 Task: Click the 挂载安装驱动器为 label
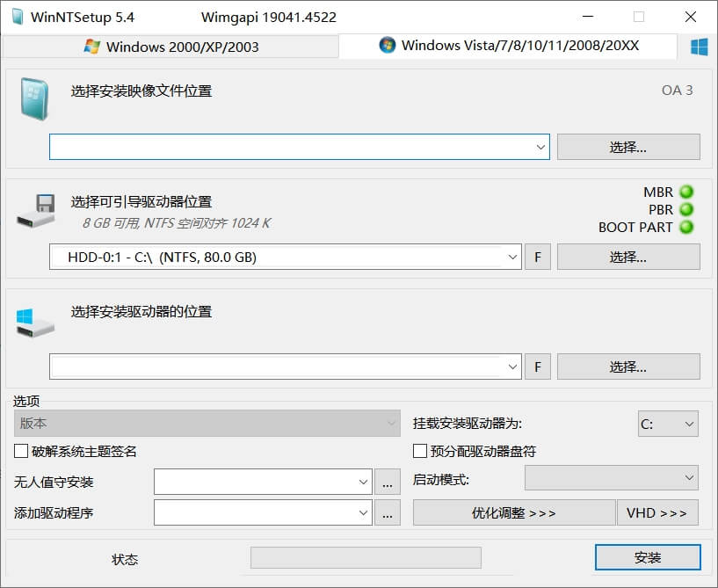[467, 423]
